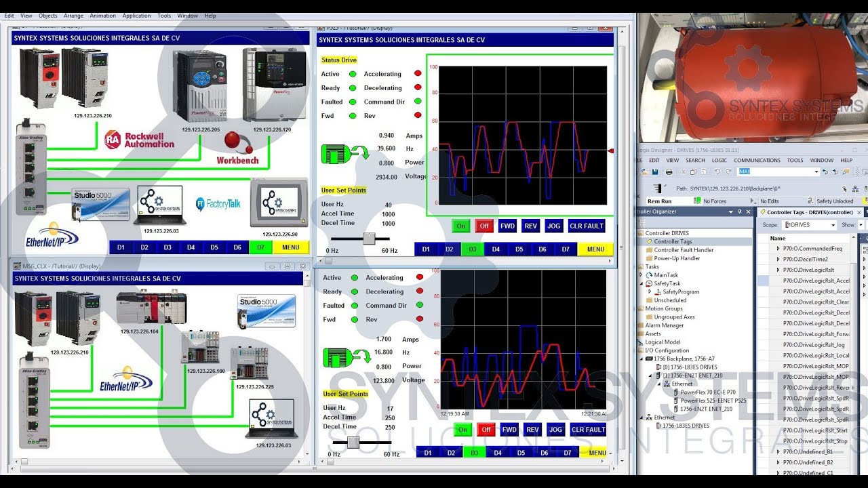Click the red Workbench joystick icon
Viewport: 868px width, 488px height.
click(x=239, y=143)
